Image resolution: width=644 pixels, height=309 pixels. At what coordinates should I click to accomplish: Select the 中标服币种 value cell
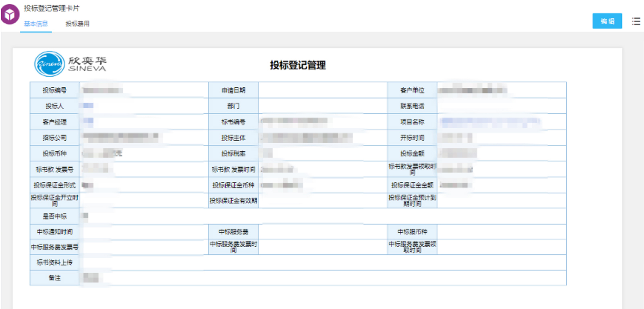(x=501, y=232)
